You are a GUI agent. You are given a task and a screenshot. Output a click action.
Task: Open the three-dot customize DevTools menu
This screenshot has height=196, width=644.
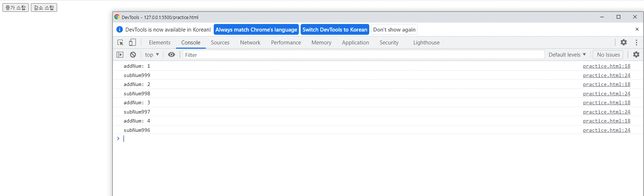(x=636, y=42)
